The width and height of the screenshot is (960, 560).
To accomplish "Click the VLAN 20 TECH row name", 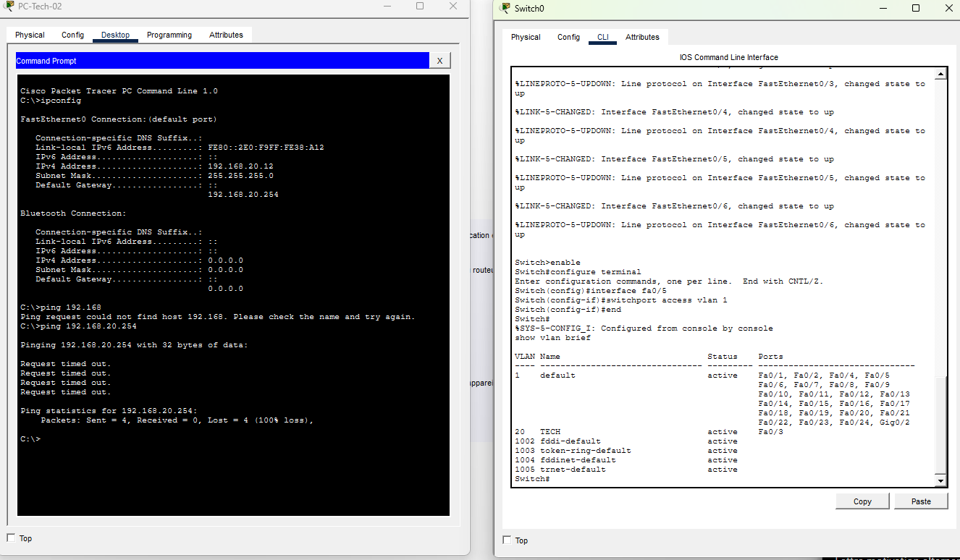I will click(x=550, y=432).
